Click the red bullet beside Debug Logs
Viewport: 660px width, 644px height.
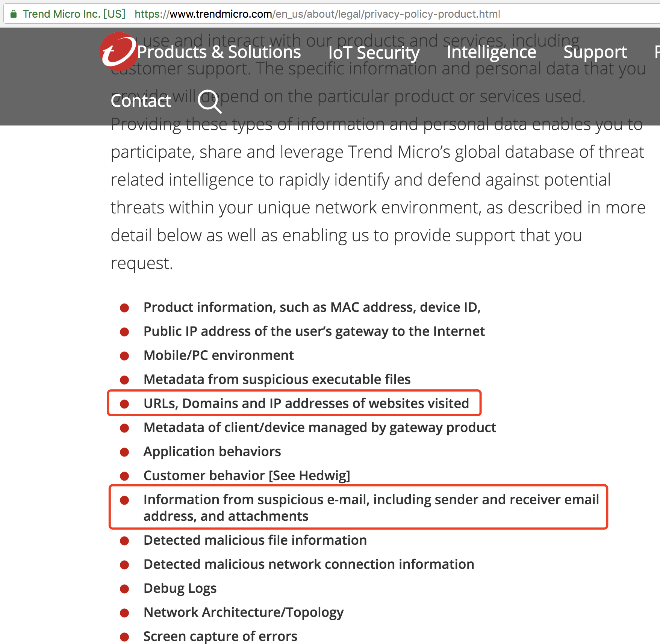124,588
